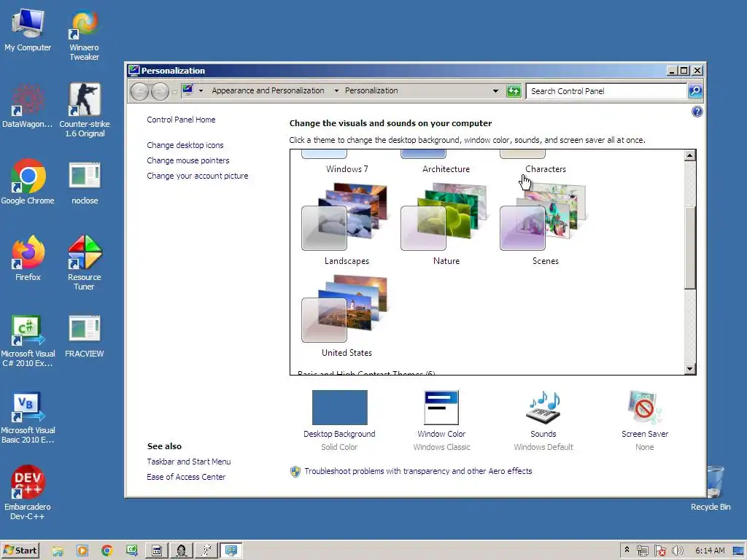Select the Resource Tuner desktop icon
This screenshot has width=747, height=560.
[x=85, y=262]
